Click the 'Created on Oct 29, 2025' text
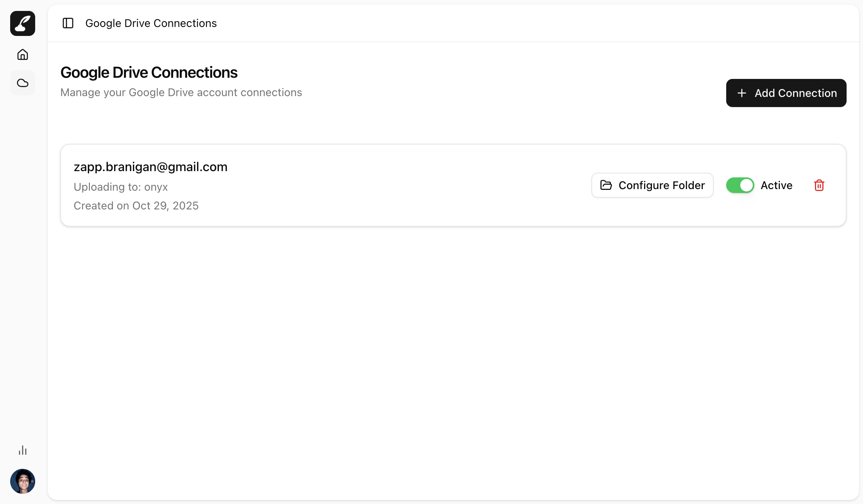 (136, 206)
